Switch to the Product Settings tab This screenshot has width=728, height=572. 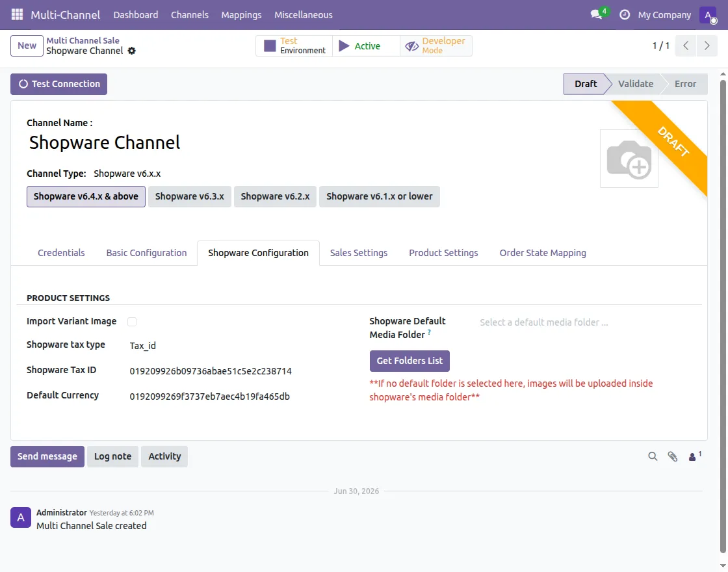click(443, 253)
